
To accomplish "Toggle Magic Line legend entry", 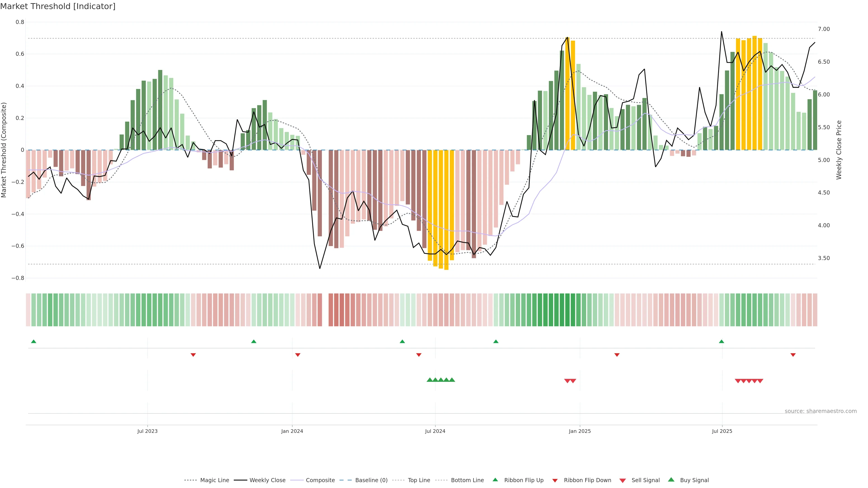I will [214, 480].
